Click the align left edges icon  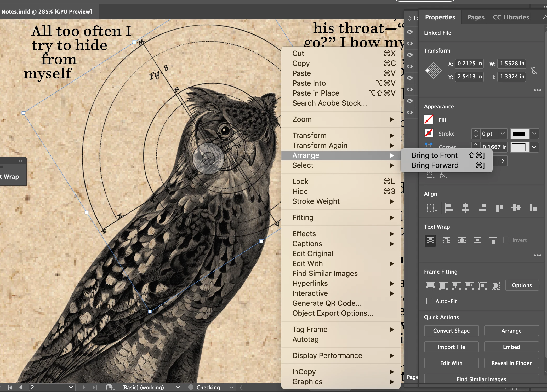point(449,208)
